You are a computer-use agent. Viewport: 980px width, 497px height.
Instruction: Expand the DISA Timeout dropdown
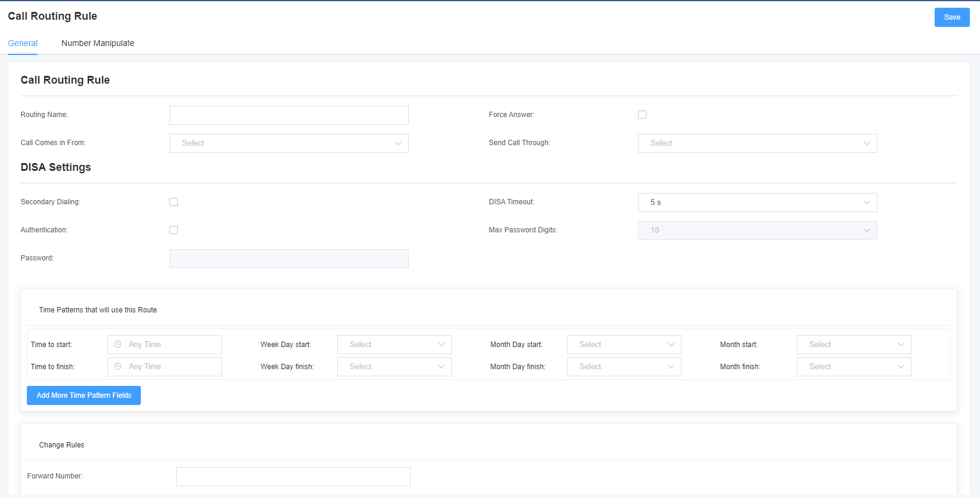coord(757,203)
